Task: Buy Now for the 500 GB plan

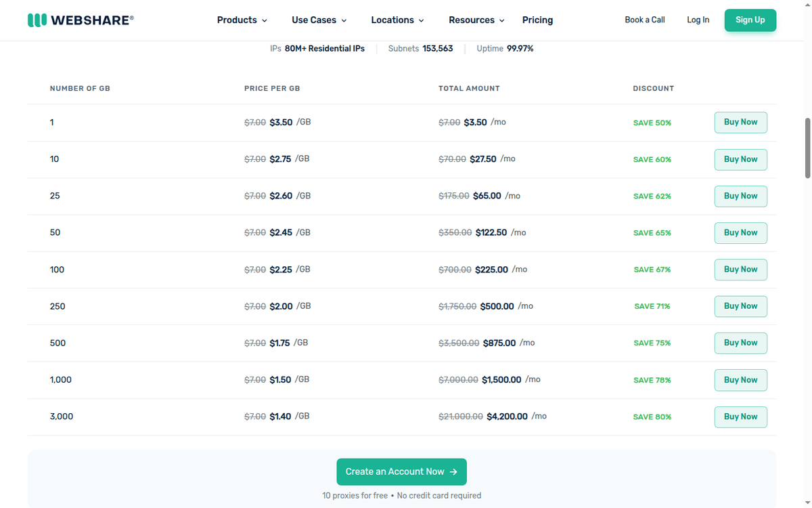Action: pyautogui.click(x=741, y=343)
